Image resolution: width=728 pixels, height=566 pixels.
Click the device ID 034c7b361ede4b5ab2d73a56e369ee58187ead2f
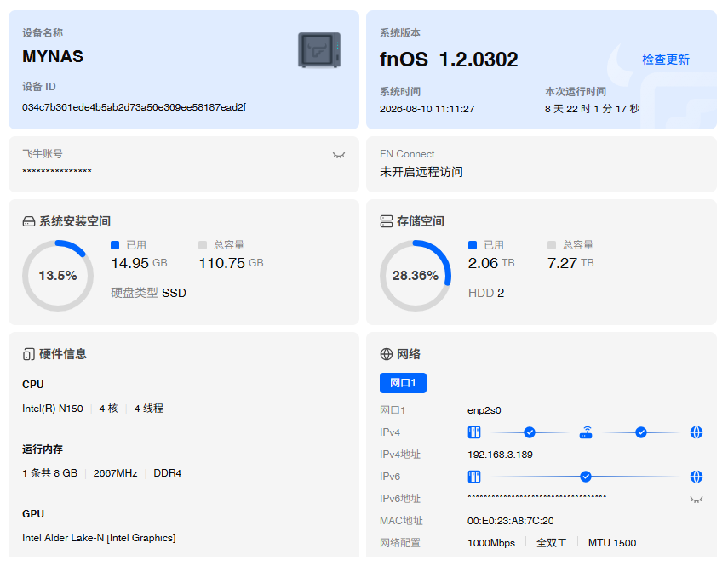tap(135, 107)
